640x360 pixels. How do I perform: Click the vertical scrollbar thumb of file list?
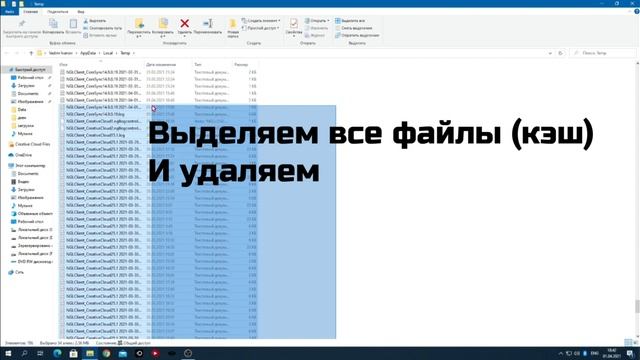(x=637, y=307)
